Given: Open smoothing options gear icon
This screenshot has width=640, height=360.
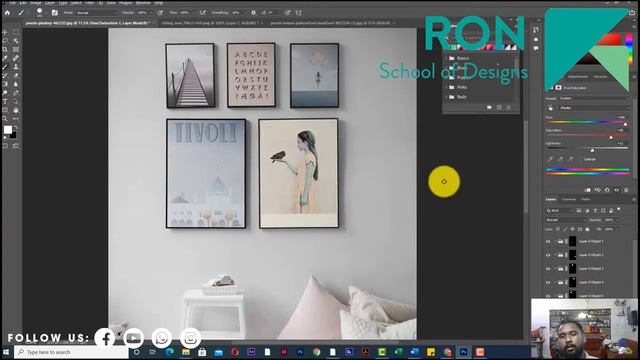Looking at the screenshot, I should tap(253, 13).
